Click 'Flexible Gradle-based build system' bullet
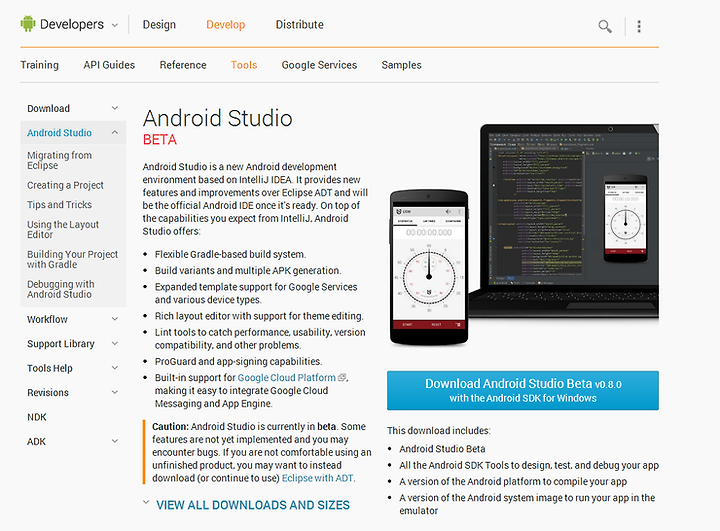 pyautogui.click(x=230, y=254)
